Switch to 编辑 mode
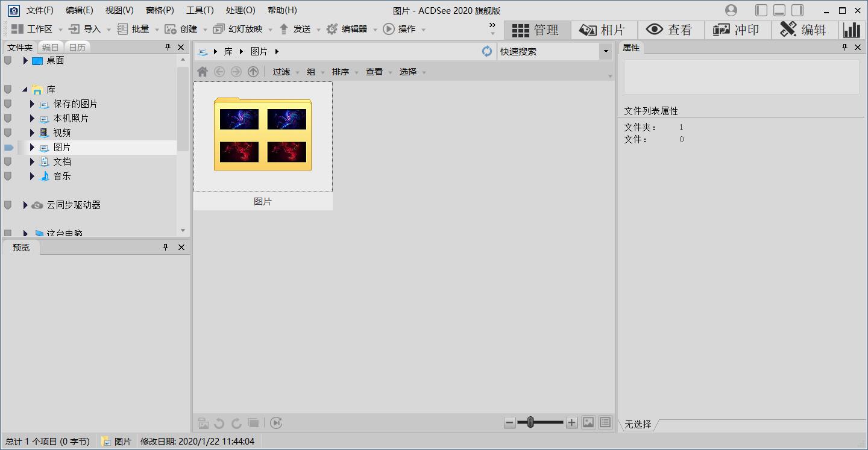 click(x=804, y=30)
